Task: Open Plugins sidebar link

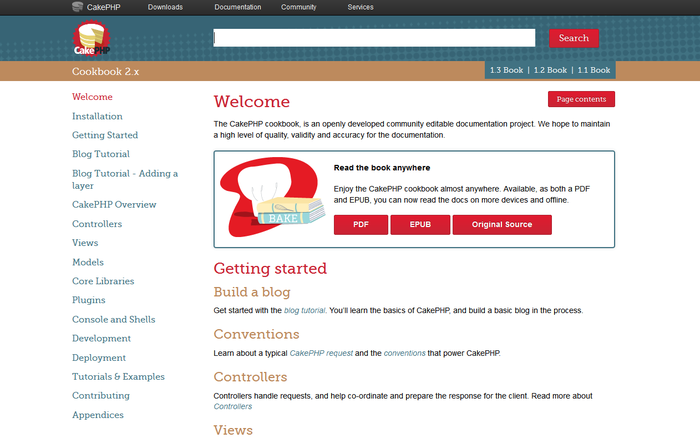Action: [89, 300]
